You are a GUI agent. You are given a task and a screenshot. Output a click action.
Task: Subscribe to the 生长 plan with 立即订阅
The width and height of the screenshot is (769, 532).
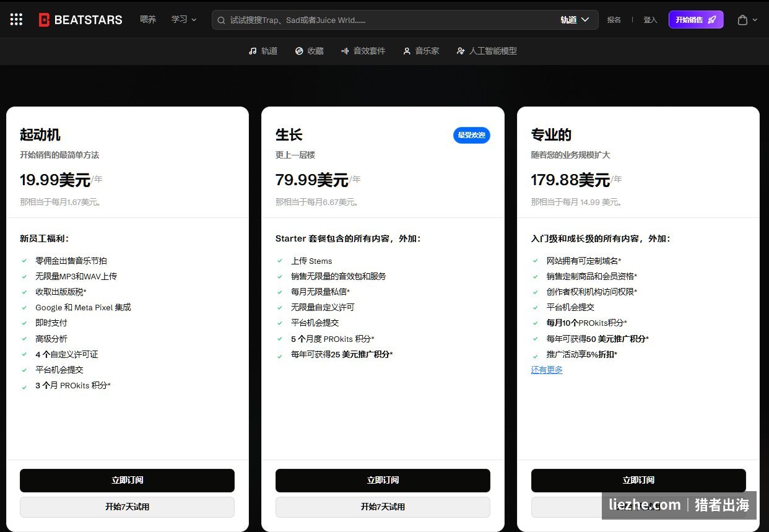[x=383, y=480]
